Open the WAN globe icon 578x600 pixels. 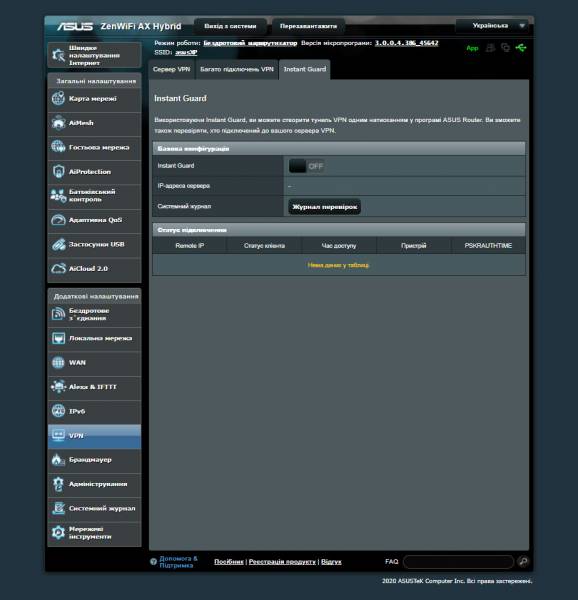[59, 362]
